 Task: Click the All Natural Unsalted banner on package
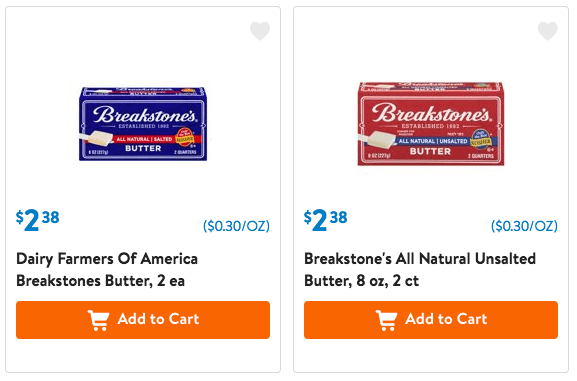click(433, 141)
